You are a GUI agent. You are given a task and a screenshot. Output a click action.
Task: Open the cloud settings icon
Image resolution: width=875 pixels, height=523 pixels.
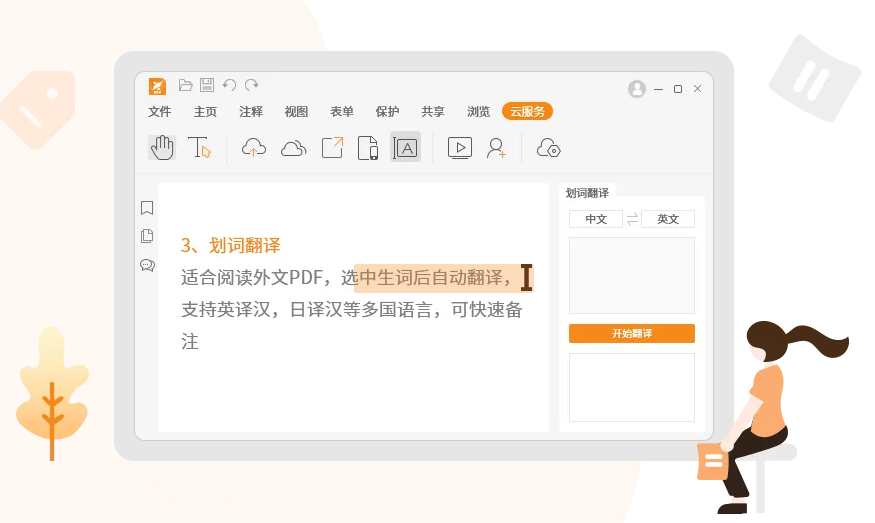coord(549,148)
